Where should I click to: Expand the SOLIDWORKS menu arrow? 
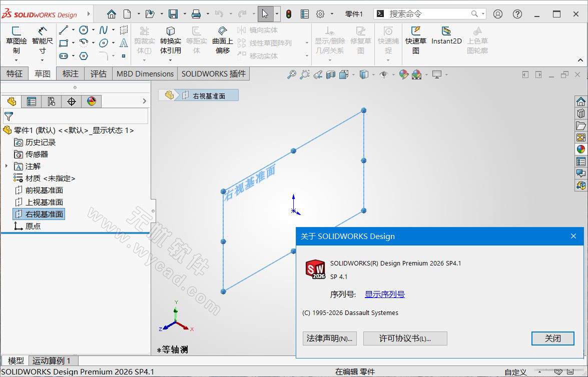(89, 14)
